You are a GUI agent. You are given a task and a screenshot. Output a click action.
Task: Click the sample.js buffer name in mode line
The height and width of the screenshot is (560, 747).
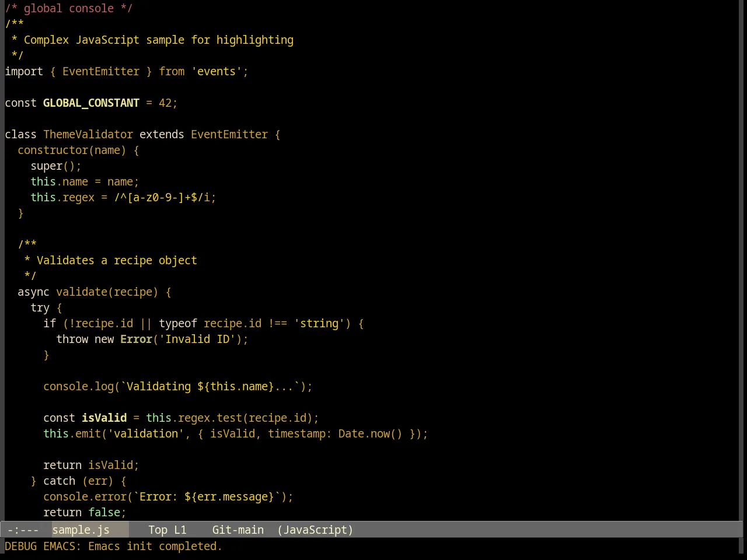click(x=81, y=530)
